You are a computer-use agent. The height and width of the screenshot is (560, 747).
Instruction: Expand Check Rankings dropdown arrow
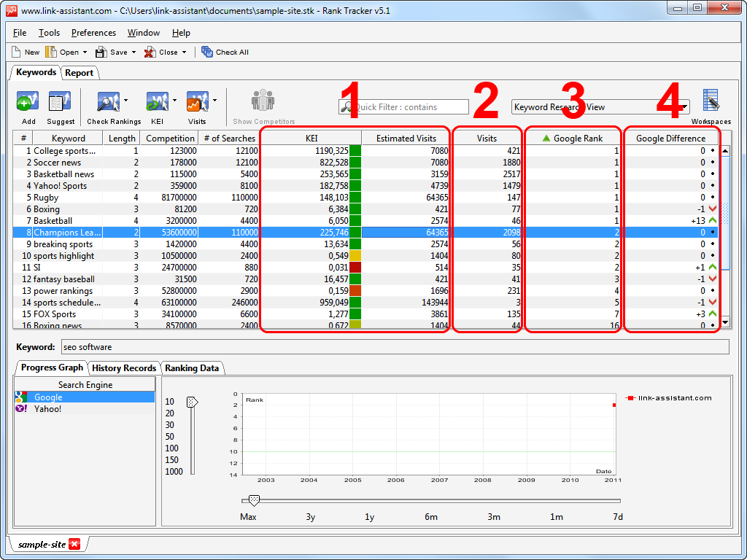point(125,101)
